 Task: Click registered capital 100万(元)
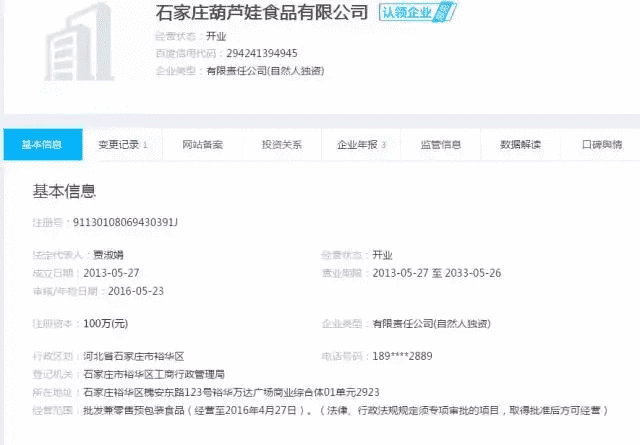[106, 324]
